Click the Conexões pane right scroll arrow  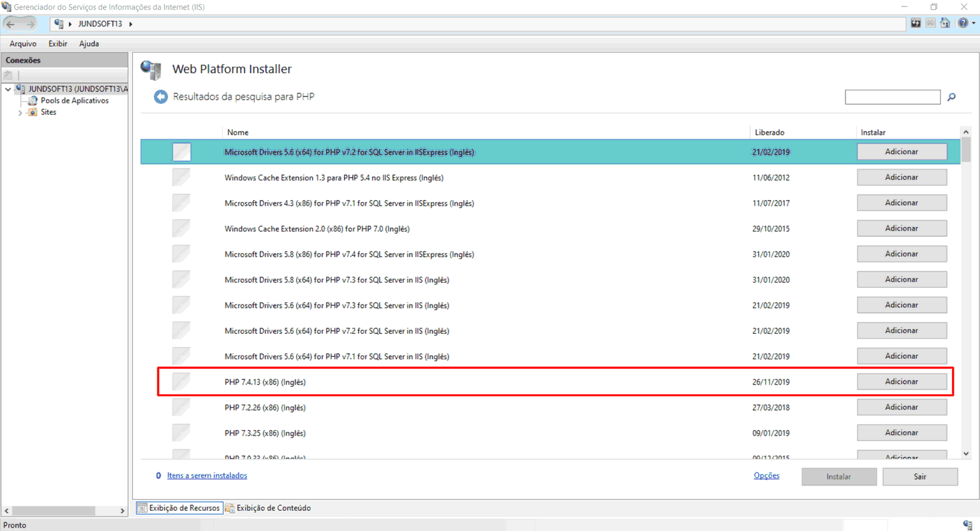[123, 511]
